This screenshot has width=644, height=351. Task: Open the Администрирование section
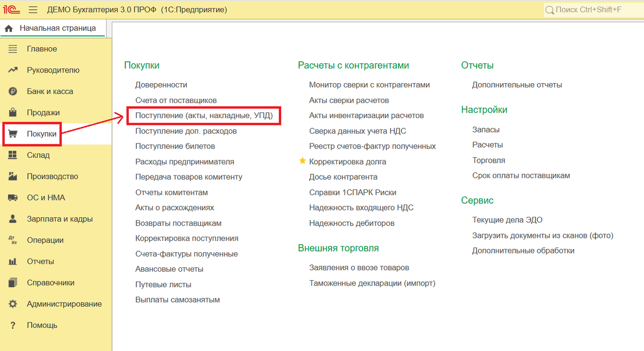[64, 304]
